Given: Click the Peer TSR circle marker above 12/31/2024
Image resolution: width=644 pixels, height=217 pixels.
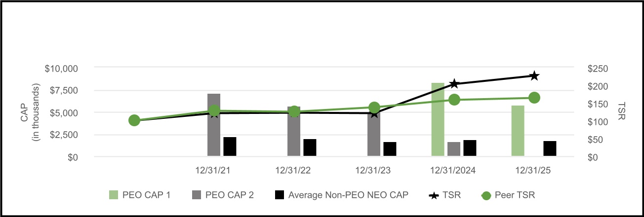Looking at the screenshot, I should click(x=454, y=100).
